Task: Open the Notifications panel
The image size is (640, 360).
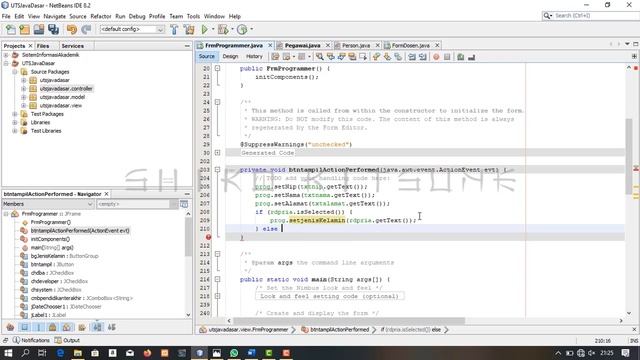Action: point(31,340)
